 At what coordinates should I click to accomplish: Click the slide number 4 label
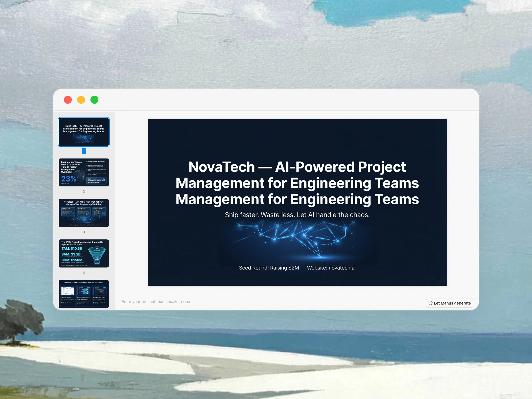[x=84, y=272]
